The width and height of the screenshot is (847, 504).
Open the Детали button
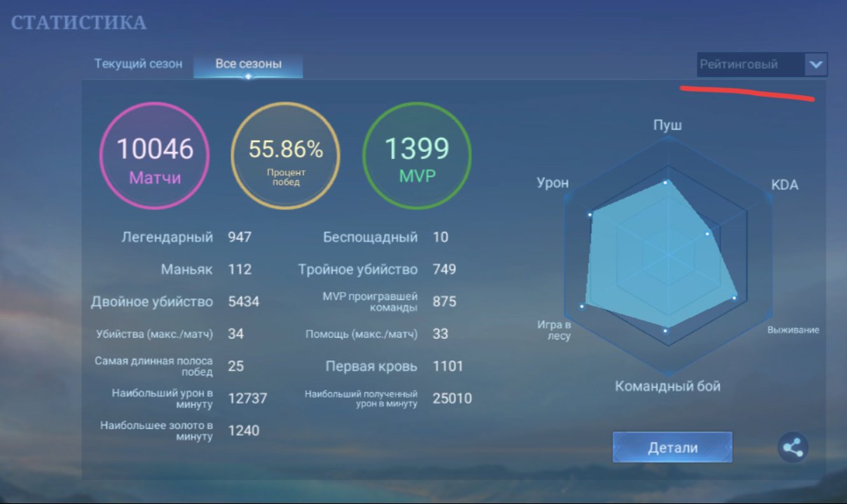673,448
